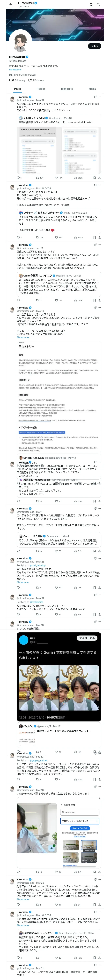This screenshot has width=110, height=980.
Task: Open search from the profile header
Action: tap(98, 5)
